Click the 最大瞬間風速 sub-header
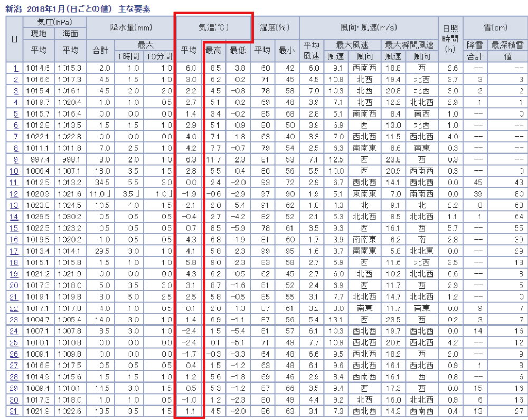 409,45
